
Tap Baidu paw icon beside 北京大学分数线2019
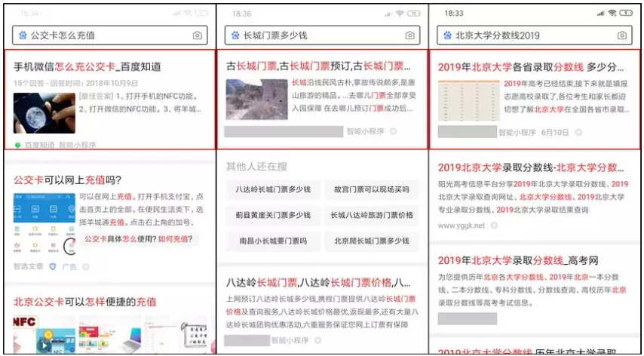click(448, 35)
